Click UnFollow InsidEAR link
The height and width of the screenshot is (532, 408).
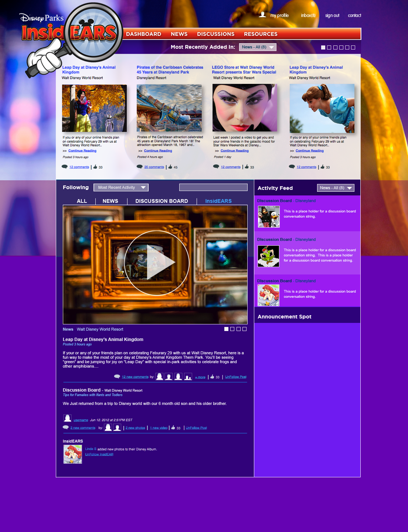coord(99,454)
